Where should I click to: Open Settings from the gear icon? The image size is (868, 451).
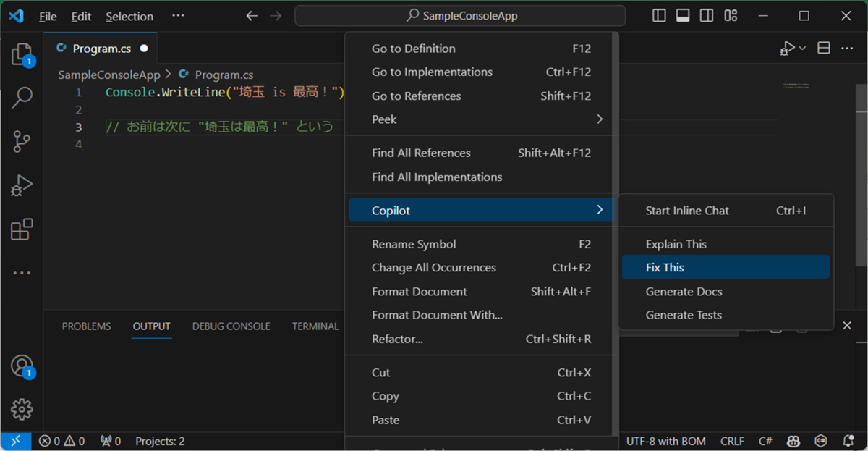tap(22, 409)
